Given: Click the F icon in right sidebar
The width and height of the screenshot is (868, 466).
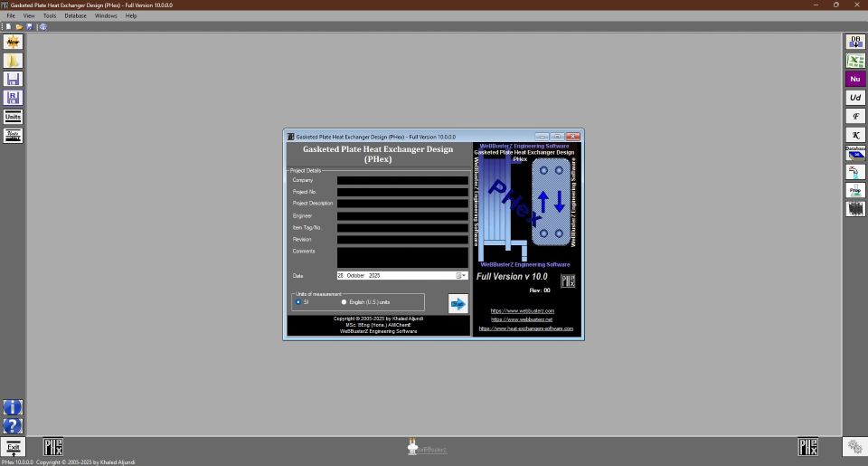Looking at the screenshot, I should (855, 117).
